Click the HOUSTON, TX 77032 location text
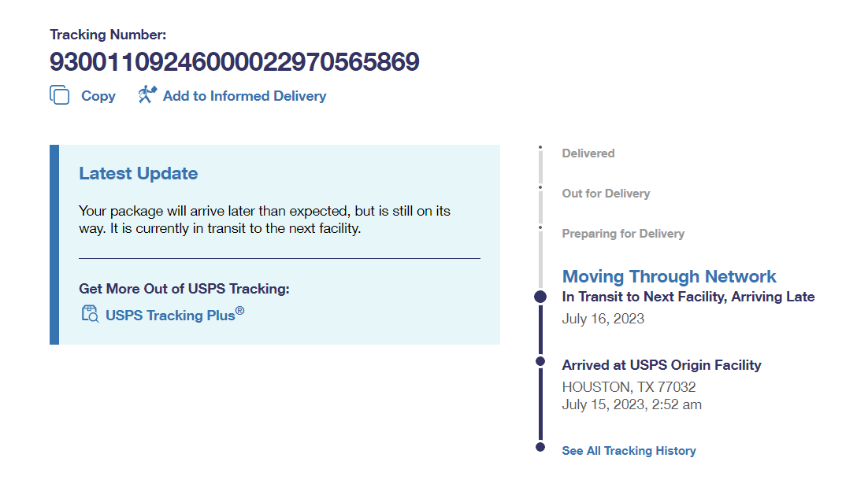 tap(629, 387)
